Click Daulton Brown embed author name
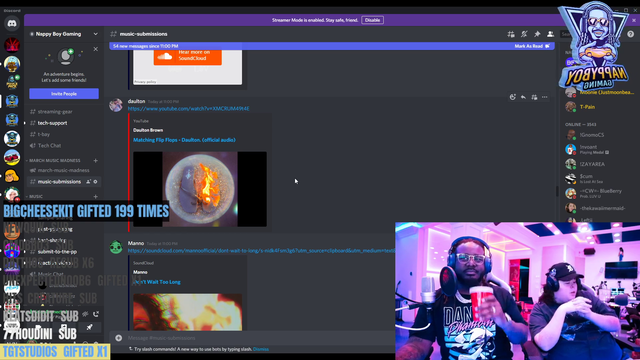 148,130
